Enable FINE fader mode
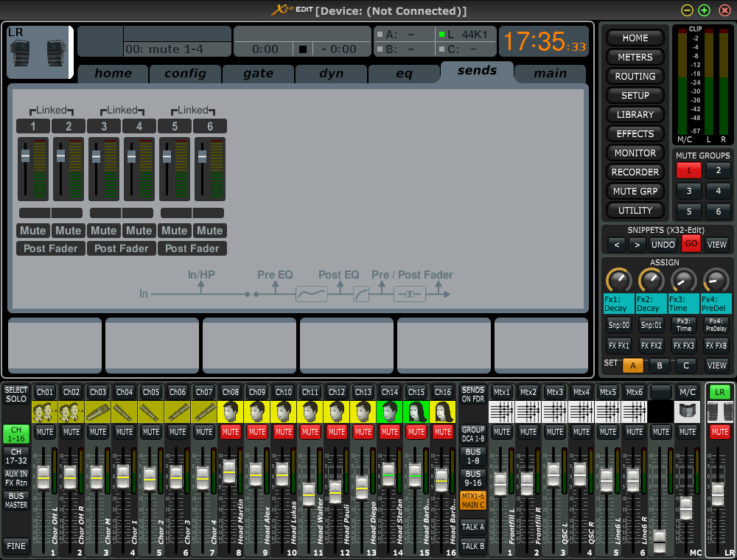The image size is (737, 560). point(16,547)
